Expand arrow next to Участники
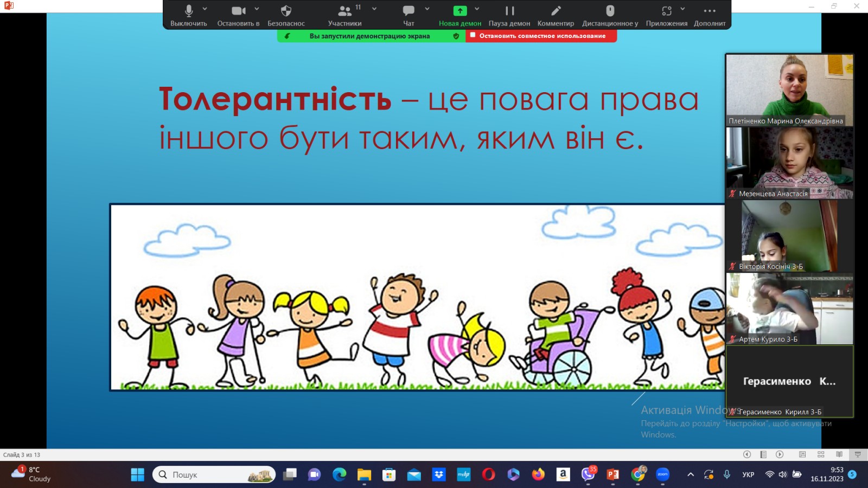868x488 pixels. tap(374, 9)
